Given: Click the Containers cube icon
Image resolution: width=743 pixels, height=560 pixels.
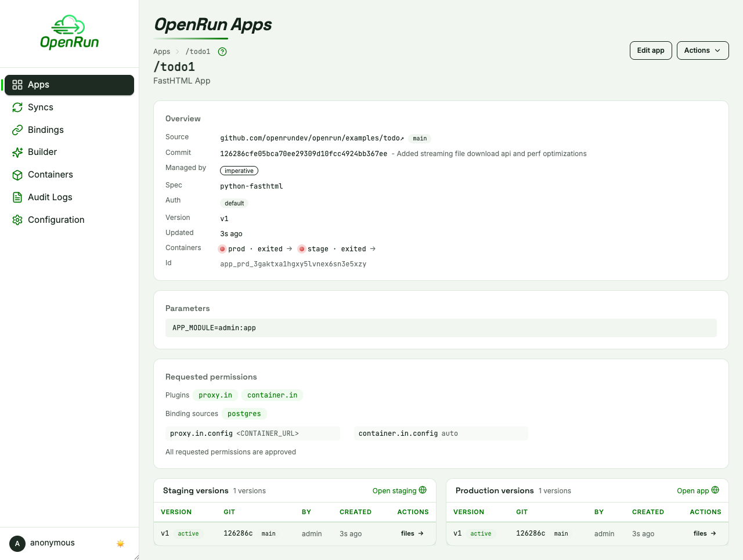Looking at the screenshot, I should [x=17, y=175].
